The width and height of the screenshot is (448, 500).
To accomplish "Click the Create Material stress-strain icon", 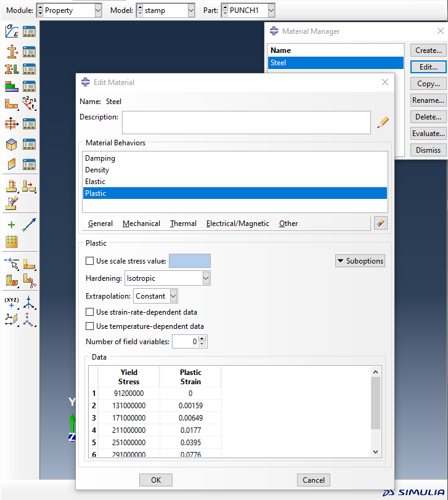I will click(x=12, y=31).
